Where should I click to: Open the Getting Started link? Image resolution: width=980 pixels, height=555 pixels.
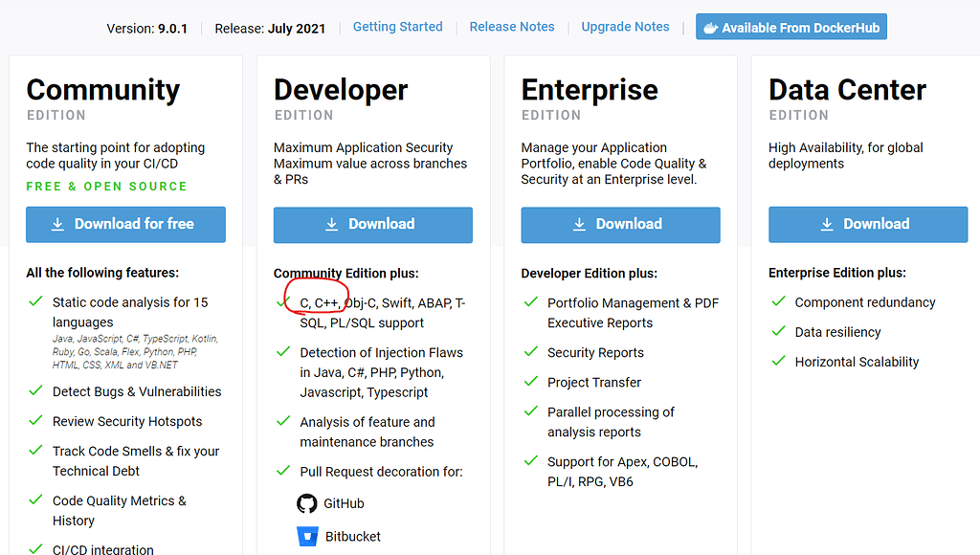(398, 27)
